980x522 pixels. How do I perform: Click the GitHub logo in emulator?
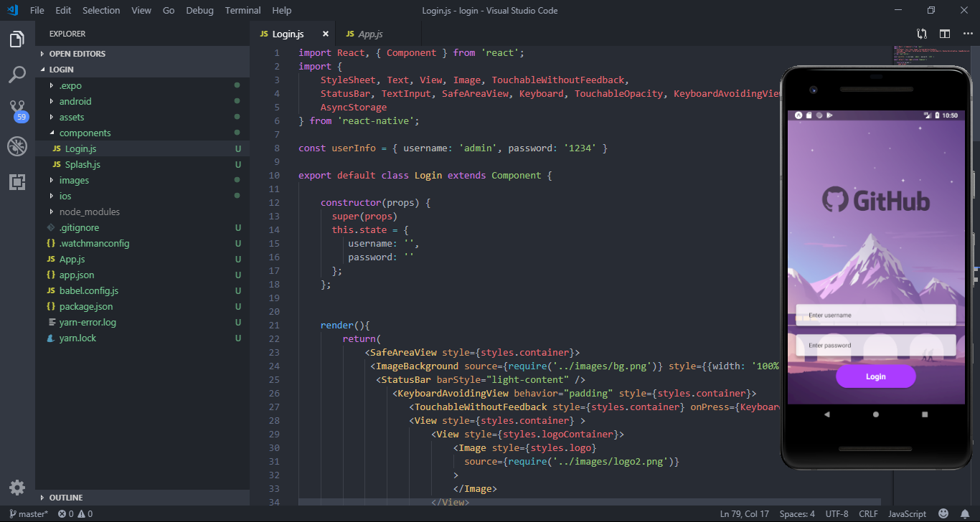(876, 200)
